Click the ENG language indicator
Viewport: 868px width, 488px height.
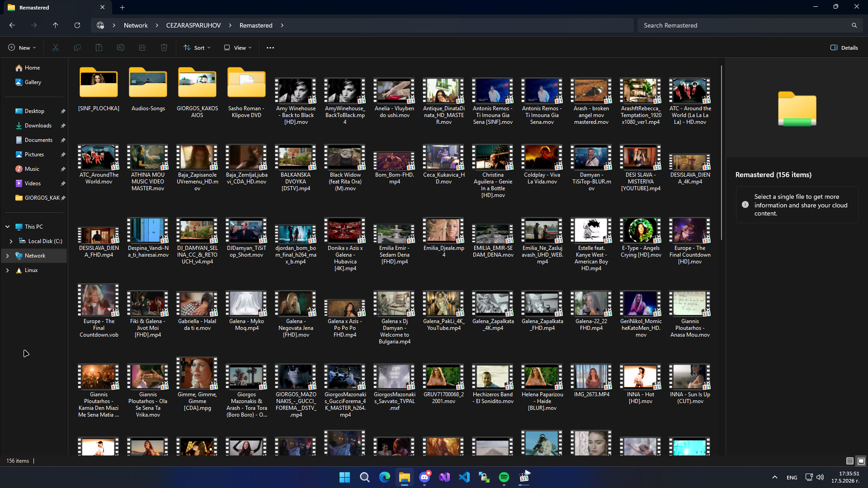coord(792,478)
